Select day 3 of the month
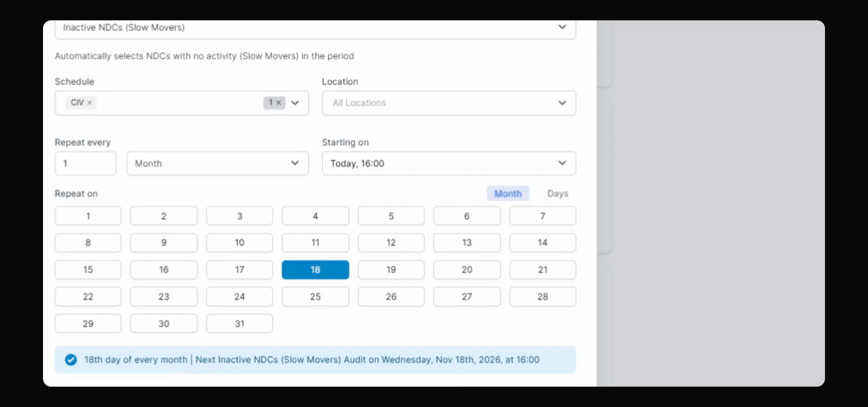 (239, 216)
